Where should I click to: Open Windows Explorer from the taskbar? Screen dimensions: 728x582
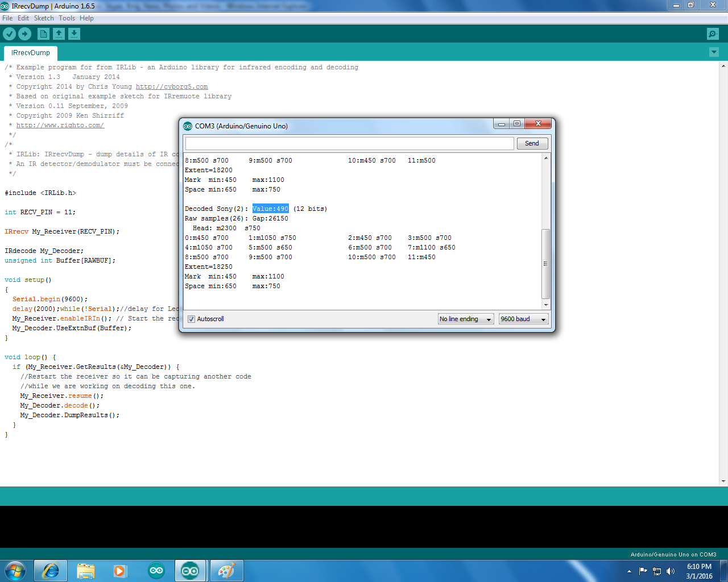point(86,571)
